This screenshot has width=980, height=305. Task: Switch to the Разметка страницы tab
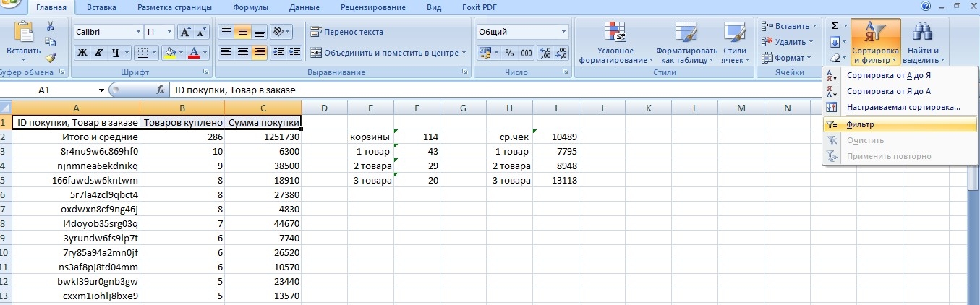[175, 7]
